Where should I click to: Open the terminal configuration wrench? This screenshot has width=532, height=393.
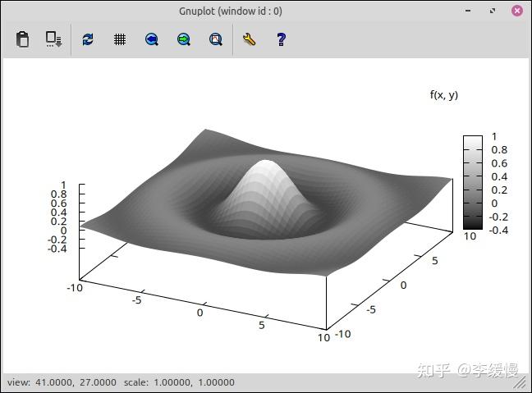249,39
